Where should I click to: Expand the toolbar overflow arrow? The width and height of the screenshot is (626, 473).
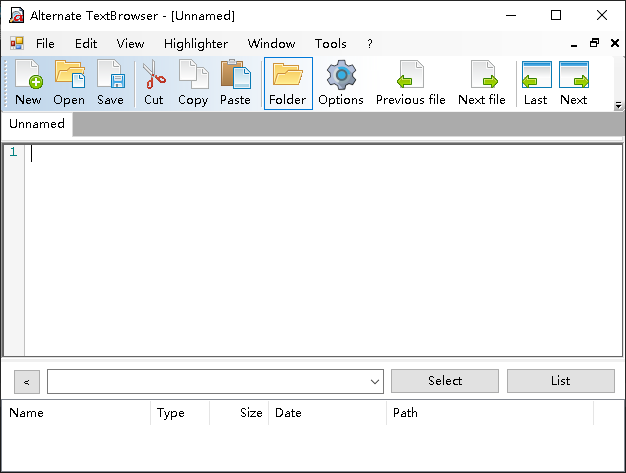click(x=618, y=105)
